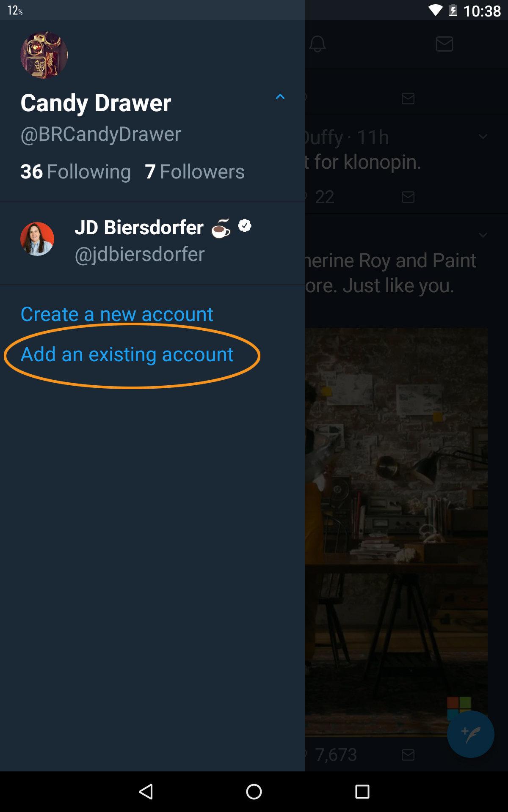Screen dimensions: 508x812
Task: Open notifications bell icon
Action: click(x=317, y=44)
